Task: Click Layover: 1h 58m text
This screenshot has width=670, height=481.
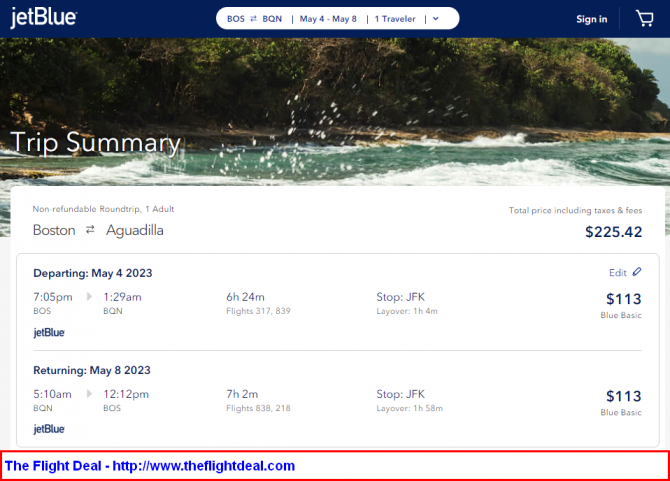Action: (x=409, y=408)
